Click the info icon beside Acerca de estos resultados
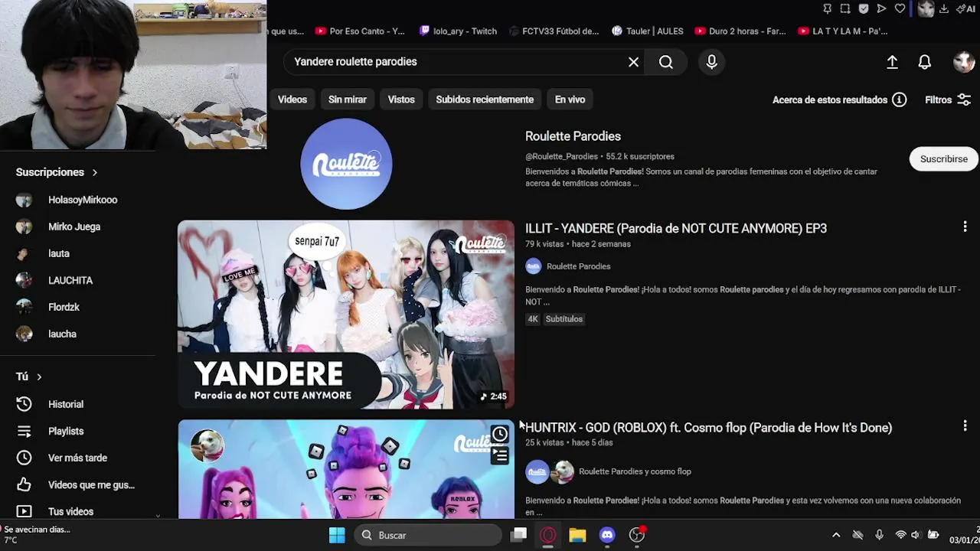This screenshot has width=980, height=551. point(900,99)
